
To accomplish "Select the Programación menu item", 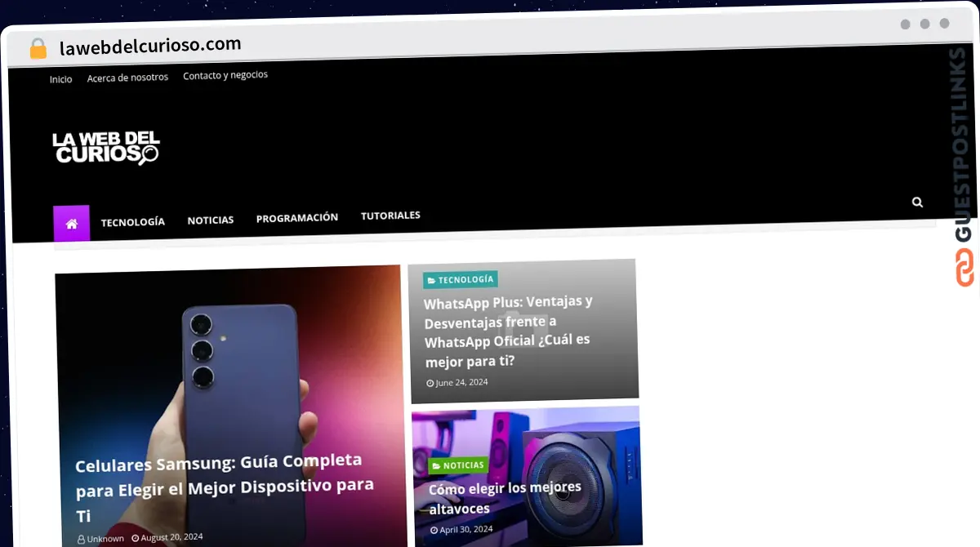I will [x=297, y=218].
